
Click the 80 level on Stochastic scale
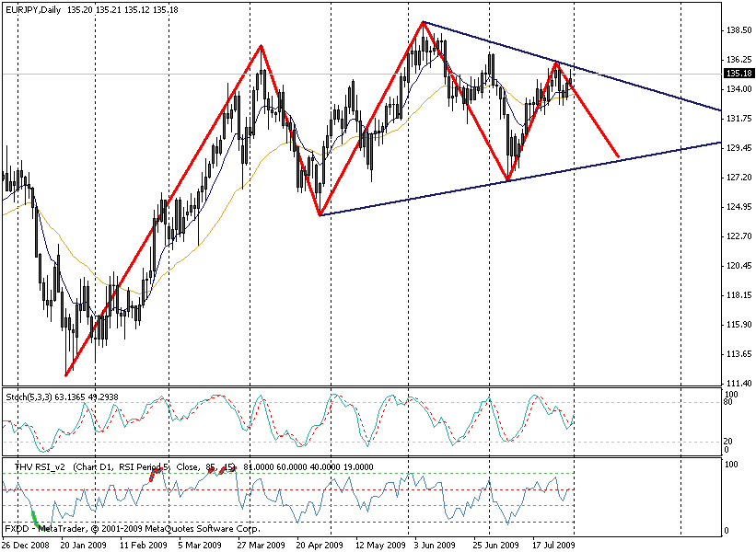tap(727, 402)
